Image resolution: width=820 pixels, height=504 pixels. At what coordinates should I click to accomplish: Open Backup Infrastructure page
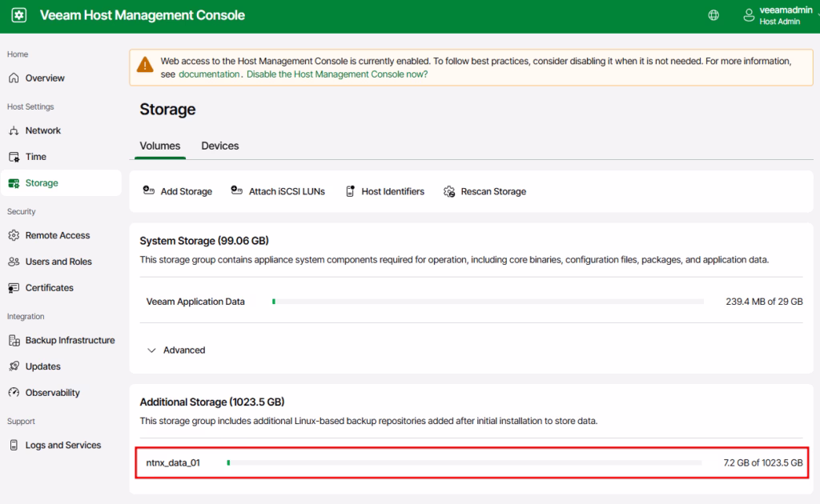pyautogui.click(x=61, y=341)
